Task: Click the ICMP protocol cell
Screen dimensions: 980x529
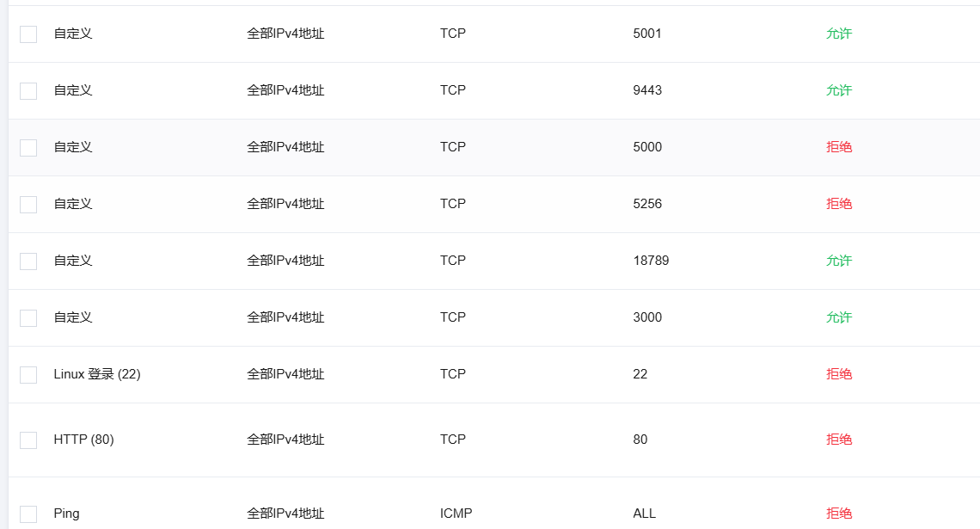Action: pyautogui.click(x=456, y=514)
